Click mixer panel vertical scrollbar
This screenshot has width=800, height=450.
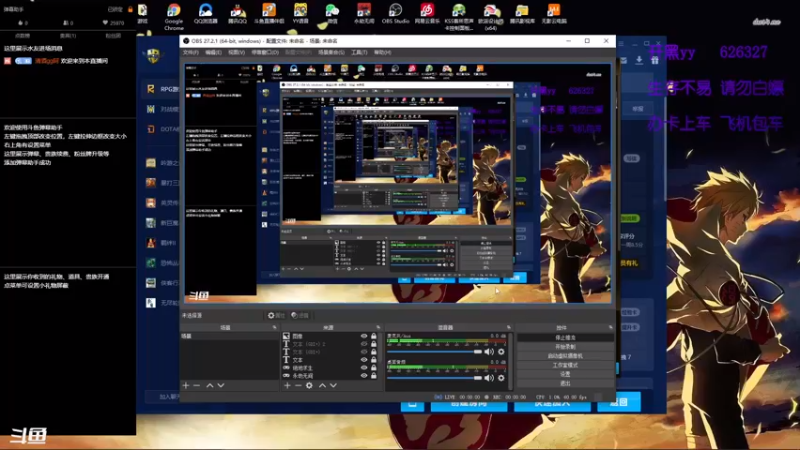point(511,360)
